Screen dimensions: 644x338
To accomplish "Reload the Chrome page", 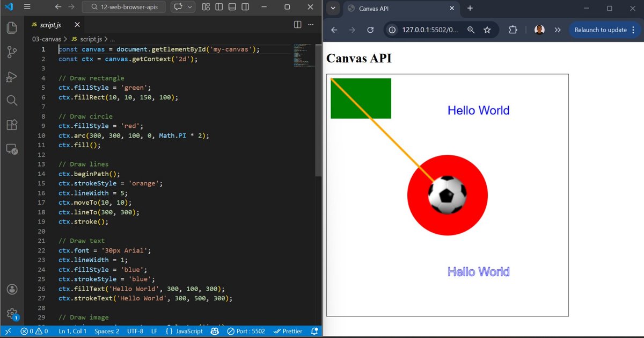I will [370, 30].
